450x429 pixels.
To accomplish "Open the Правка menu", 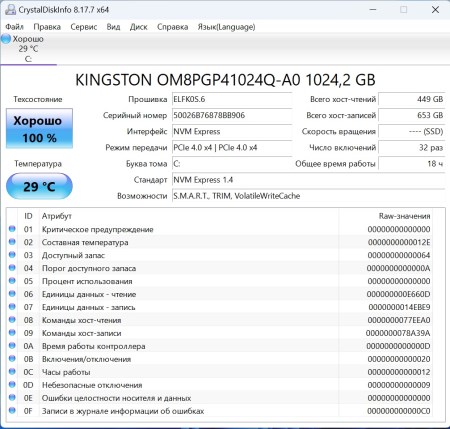I will pos(47,27).
